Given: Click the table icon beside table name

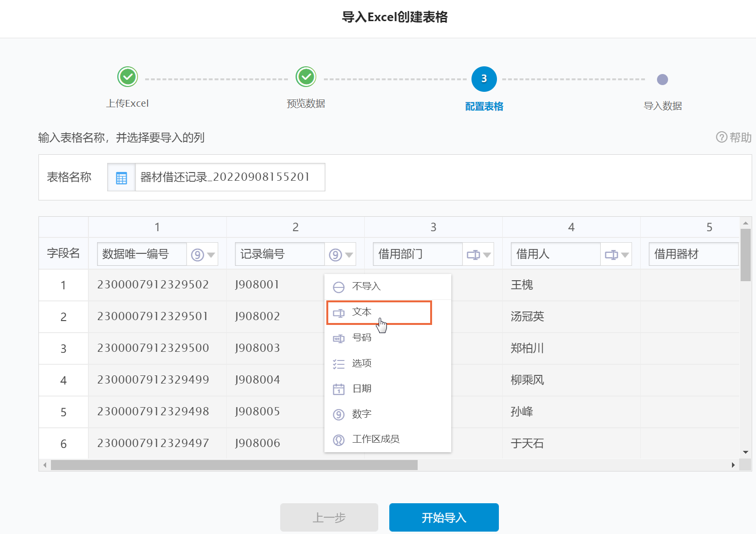Looking at the screenshot, I should click(x=122, y=178).
